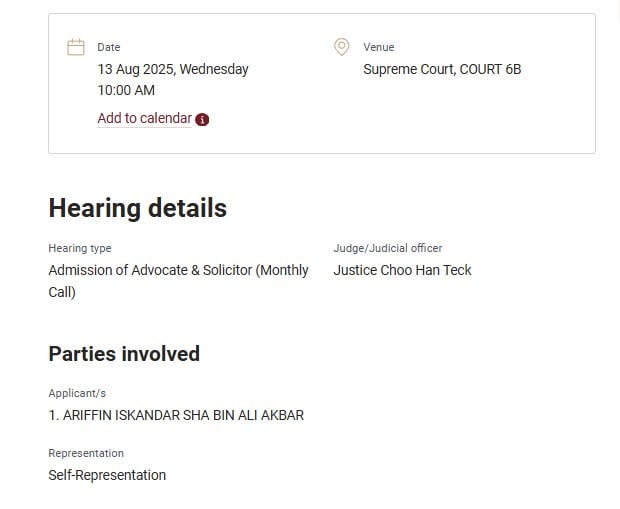Select the Date label

[109, 47]
